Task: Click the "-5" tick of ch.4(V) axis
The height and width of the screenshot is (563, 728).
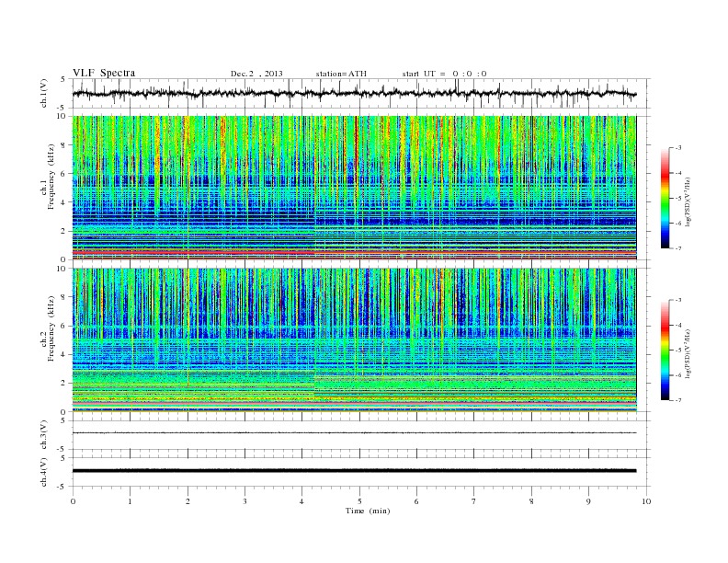Action: pos(63,487)
